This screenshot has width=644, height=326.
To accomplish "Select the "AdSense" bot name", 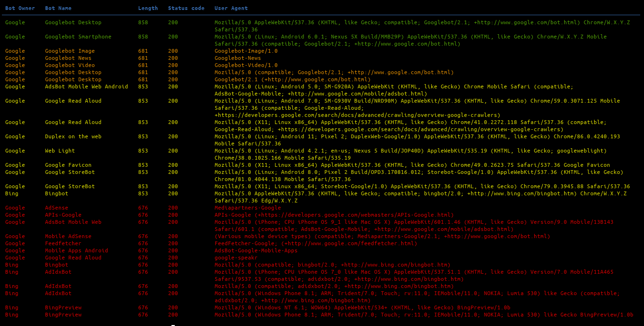I will [57, 208].
